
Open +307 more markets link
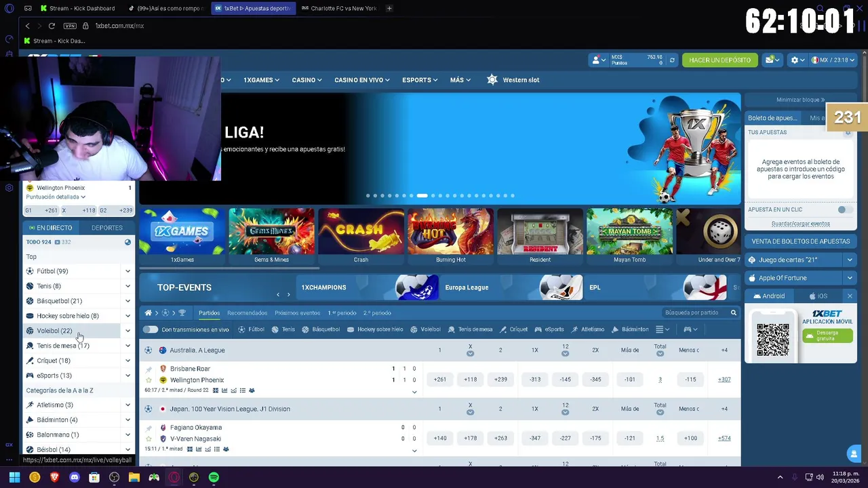[x=724, y=380]
